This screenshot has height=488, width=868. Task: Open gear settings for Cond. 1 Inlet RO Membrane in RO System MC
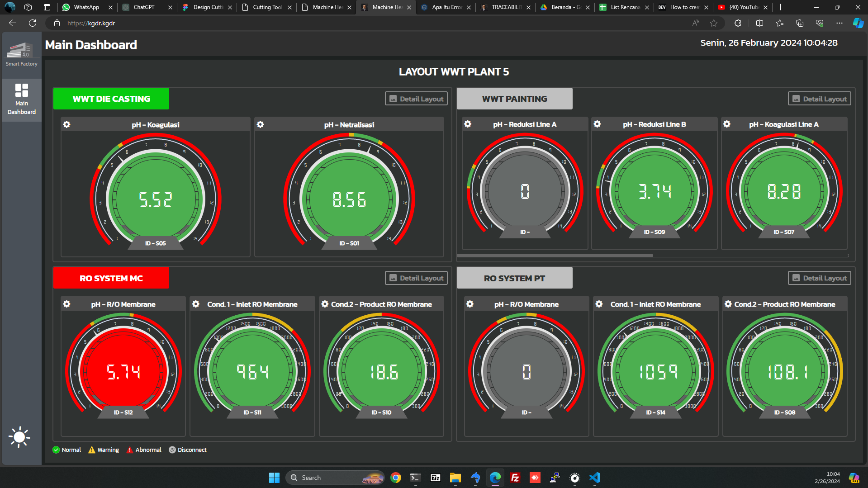coord(196,304)
